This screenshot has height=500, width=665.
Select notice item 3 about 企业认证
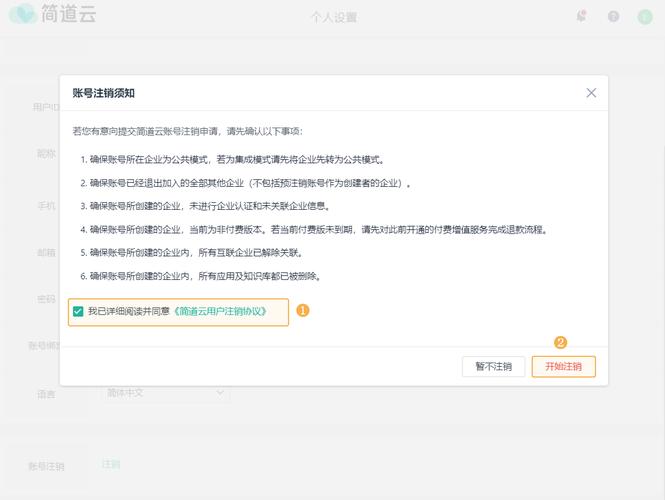point(205,207)
